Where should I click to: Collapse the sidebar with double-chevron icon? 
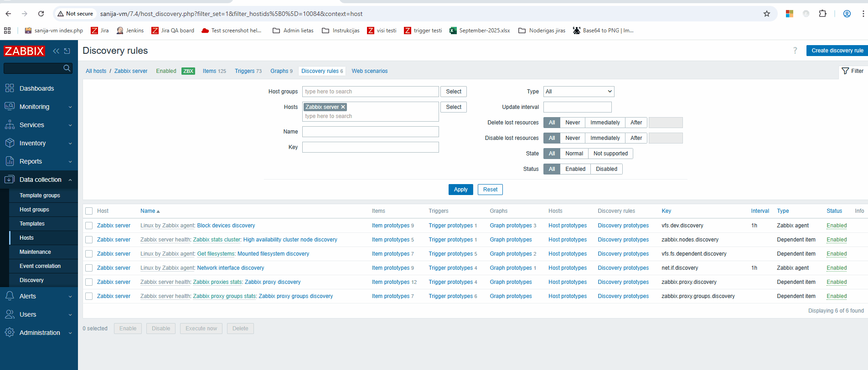[x=56, y=51]
